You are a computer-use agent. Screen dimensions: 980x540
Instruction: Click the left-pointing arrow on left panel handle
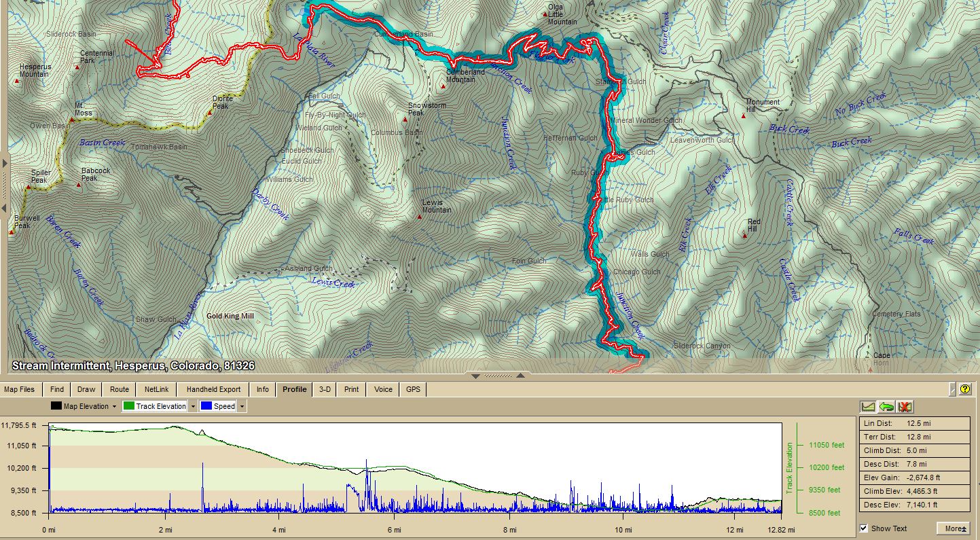(5, 208)
